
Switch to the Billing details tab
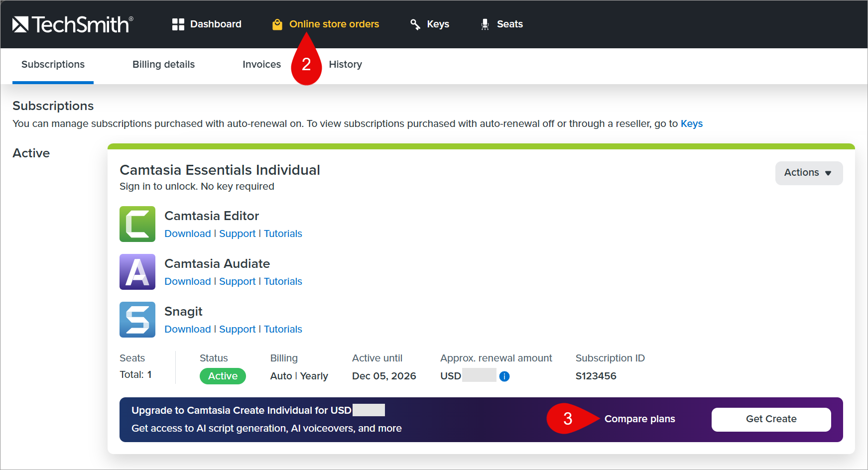tap(163, 65)
